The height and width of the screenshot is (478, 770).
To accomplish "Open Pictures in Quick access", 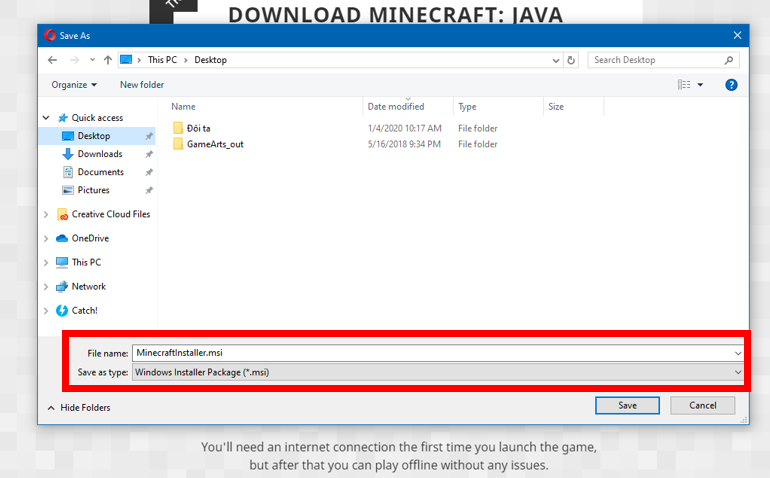I will click(x=93, y=190).
